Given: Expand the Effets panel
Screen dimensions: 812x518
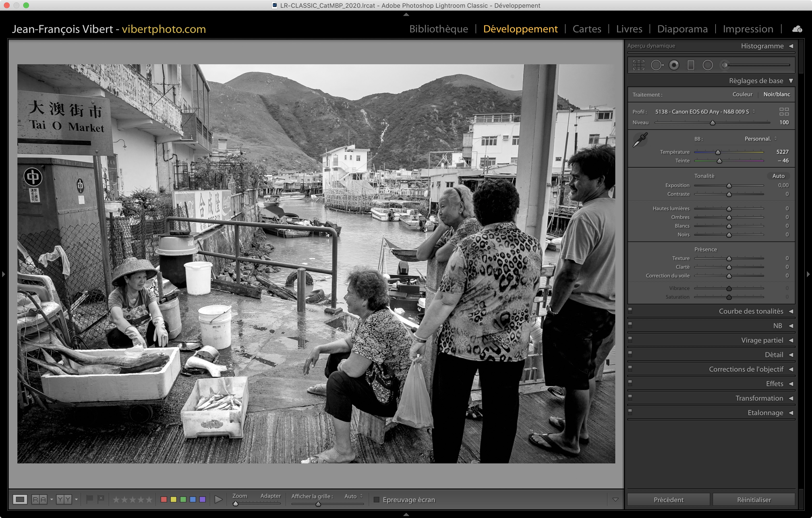Looking at the screenshot, I should tap(775, 383).
